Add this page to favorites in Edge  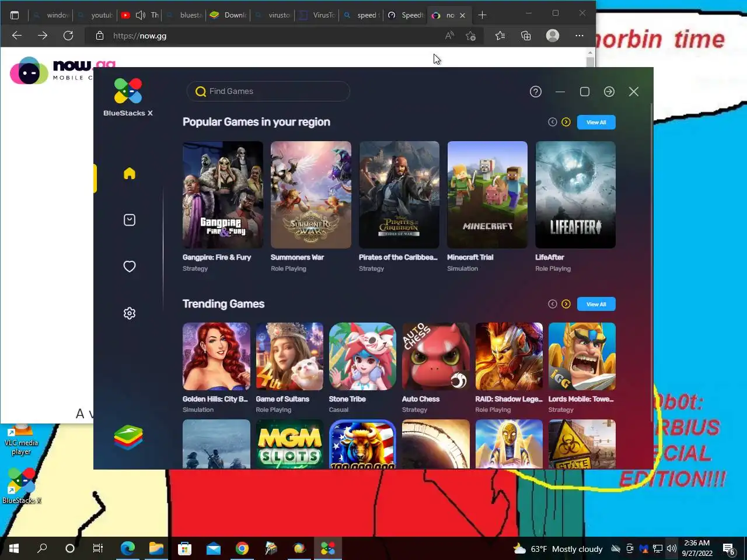[x=471, y=36]
